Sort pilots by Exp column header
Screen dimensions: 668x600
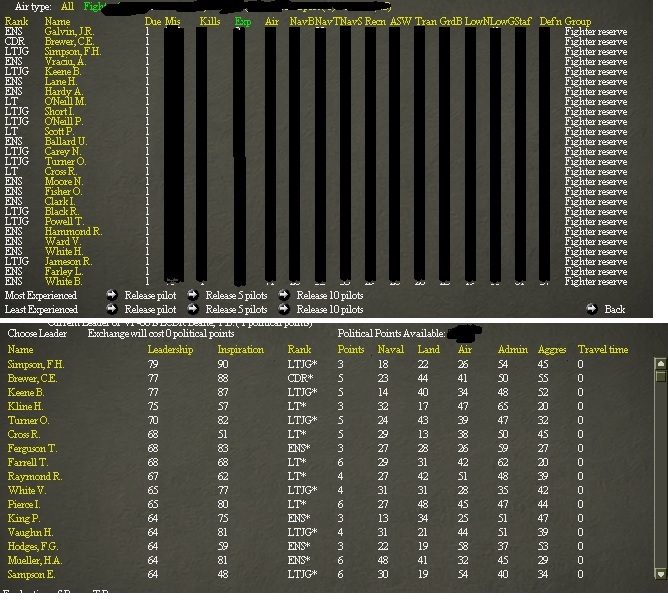click(243, 22)
